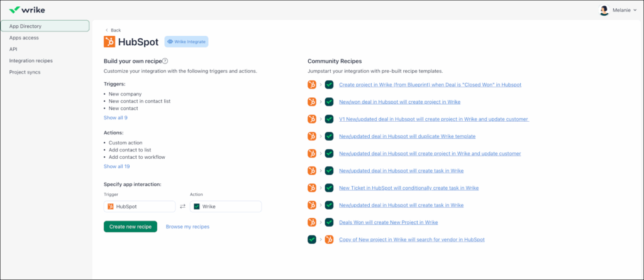
Task: Click Wrike icon on Deals Won recipe row
Action: click(329, 222)
